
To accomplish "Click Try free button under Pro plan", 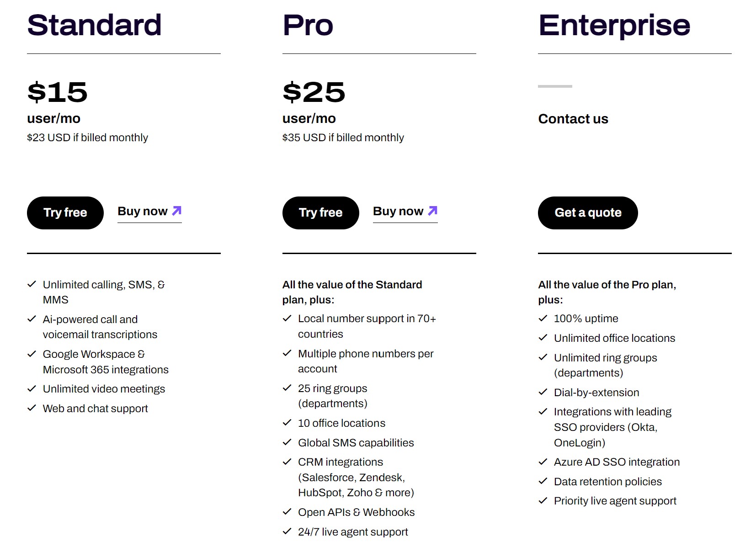I will pyautogui.click(x=321, y=213).
